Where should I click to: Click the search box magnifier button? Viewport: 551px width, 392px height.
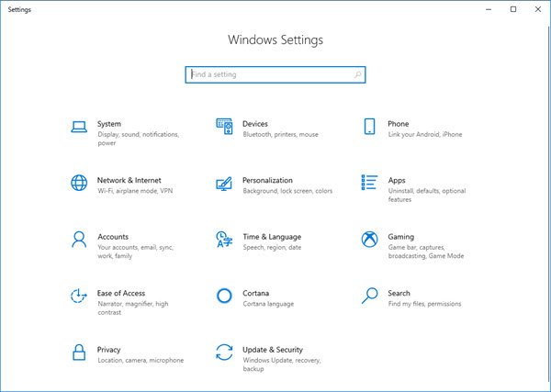tap(357, 74)
